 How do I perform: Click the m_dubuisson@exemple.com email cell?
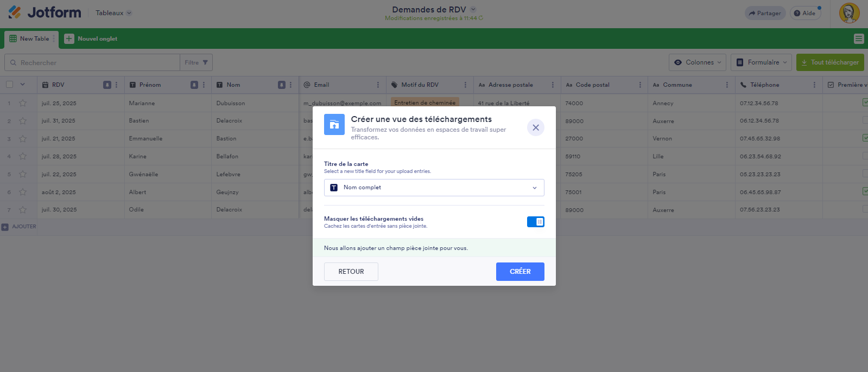pos(343,103)
